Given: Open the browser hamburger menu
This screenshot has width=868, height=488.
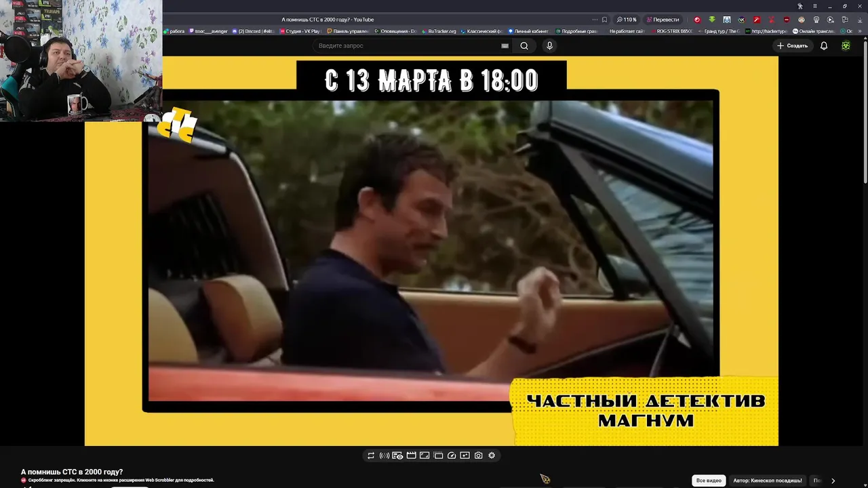Looking at the screenshot, I should pyautogui.click(x=815, y=6).
